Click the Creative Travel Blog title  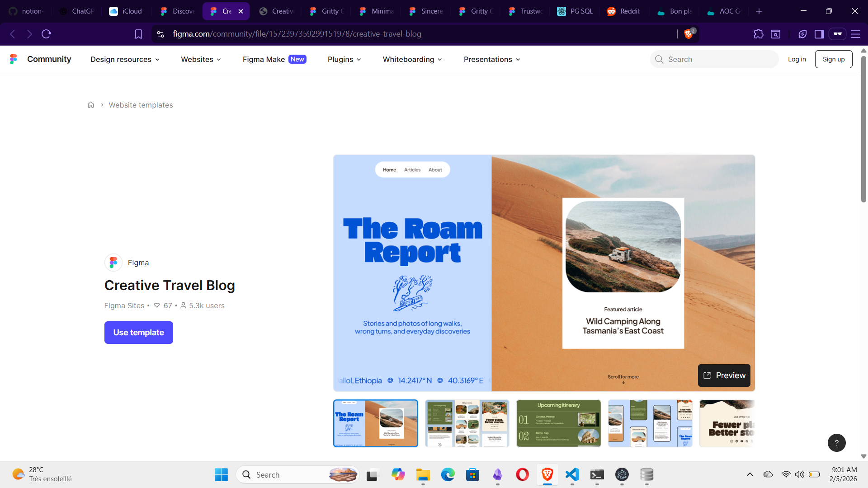(170, 286)
